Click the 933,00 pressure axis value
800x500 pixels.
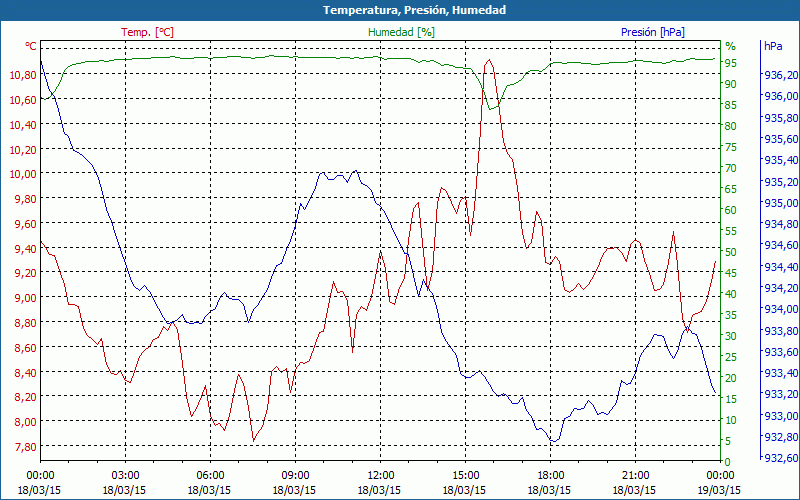pyautogui.click(x=781, y=416)
